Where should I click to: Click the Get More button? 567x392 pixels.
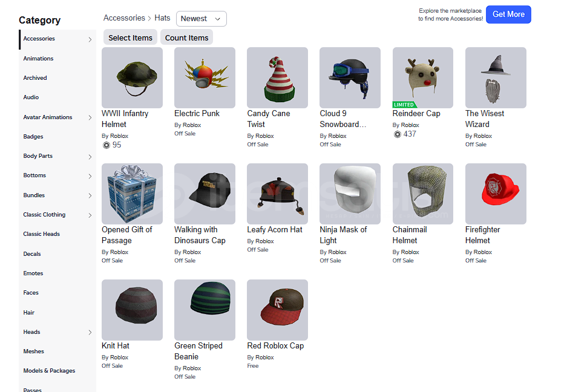(x=508, y=15)
